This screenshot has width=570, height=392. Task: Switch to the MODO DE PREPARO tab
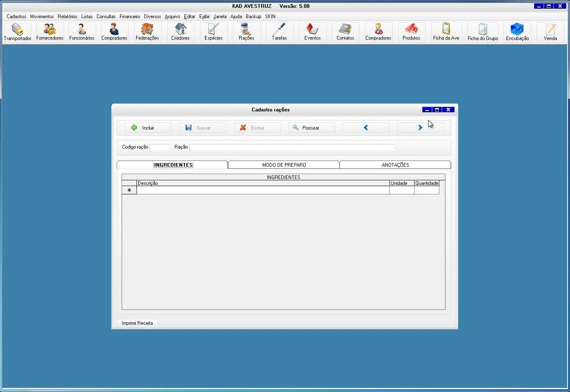tap(284, 165)
